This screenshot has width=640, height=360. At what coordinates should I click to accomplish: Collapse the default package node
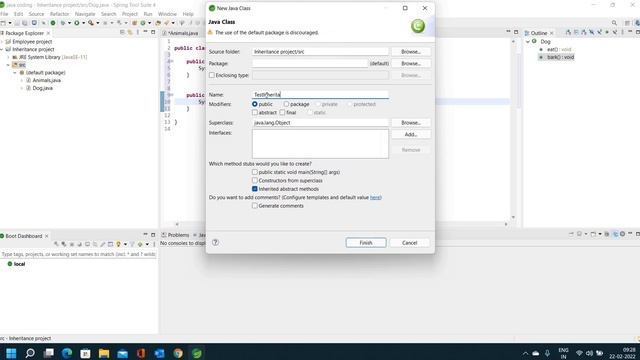tap(15, 73)
